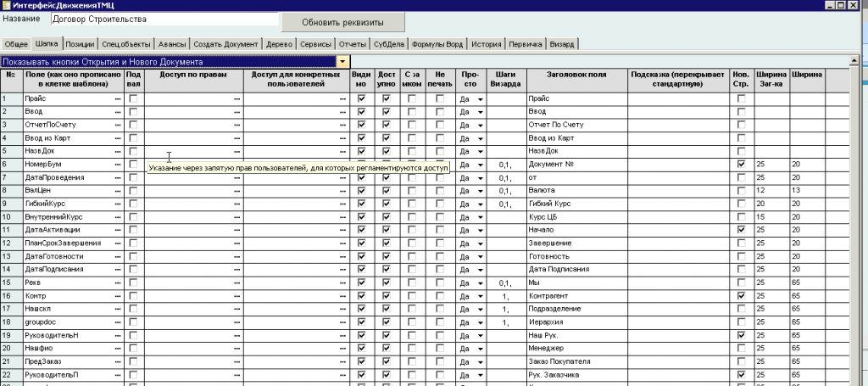
Task: Click the Заказ Покупателя cell
Action: [576, 361]
